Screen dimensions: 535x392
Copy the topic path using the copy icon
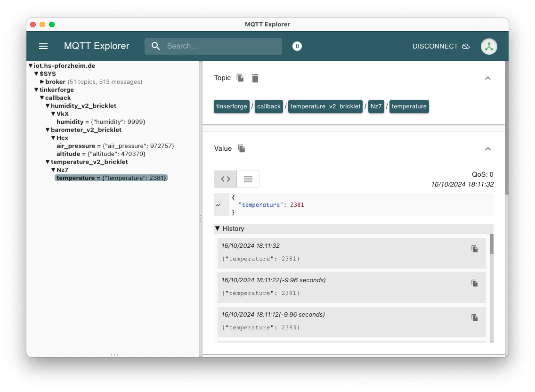click(x=240, y=78)
